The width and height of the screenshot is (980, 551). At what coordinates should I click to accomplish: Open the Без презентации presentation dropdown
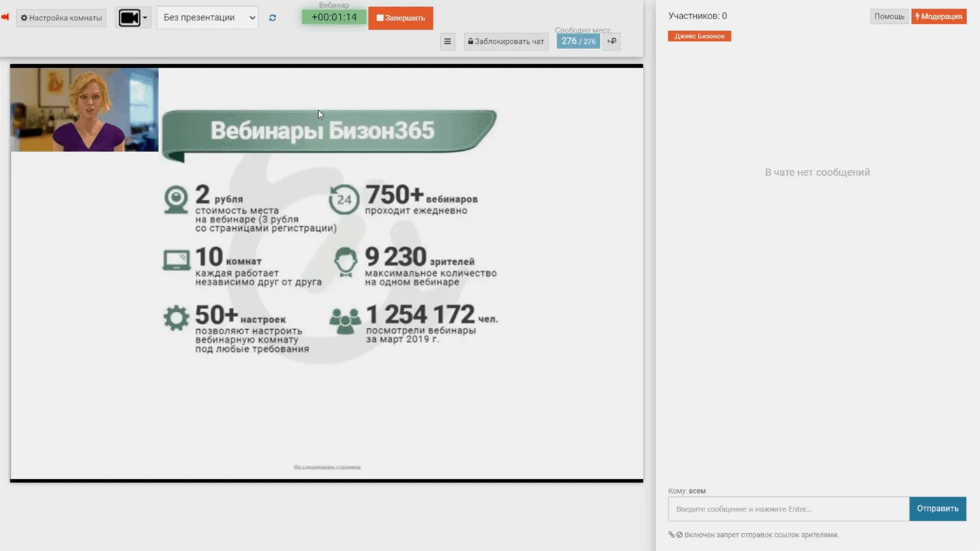pos(207,18)
